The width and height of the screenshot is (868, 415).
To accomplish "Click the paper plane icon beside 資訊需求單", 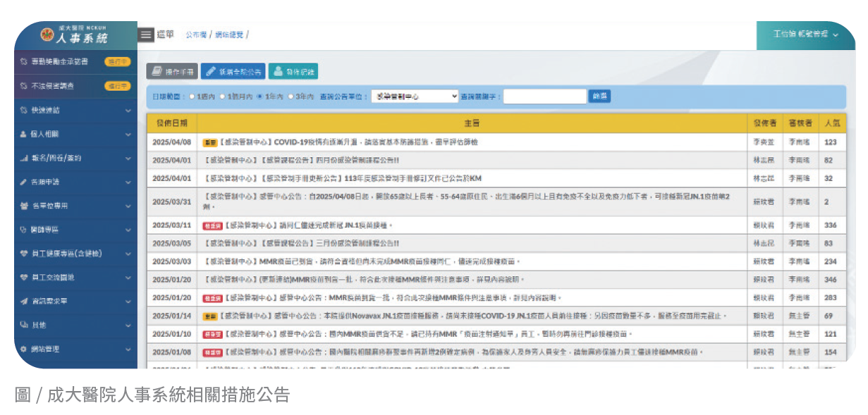I will tap(24, 301).
